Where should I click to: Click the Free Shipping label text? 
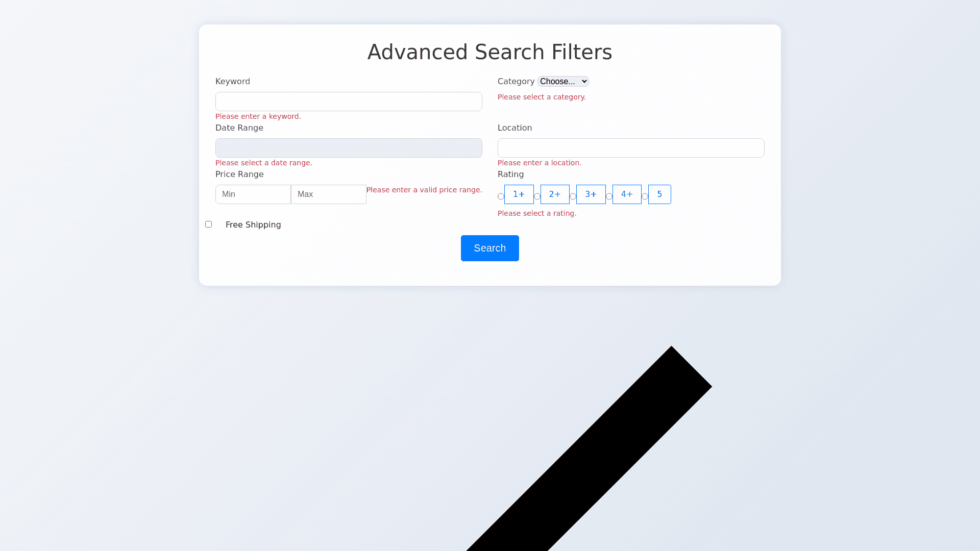tap(253, 225)
